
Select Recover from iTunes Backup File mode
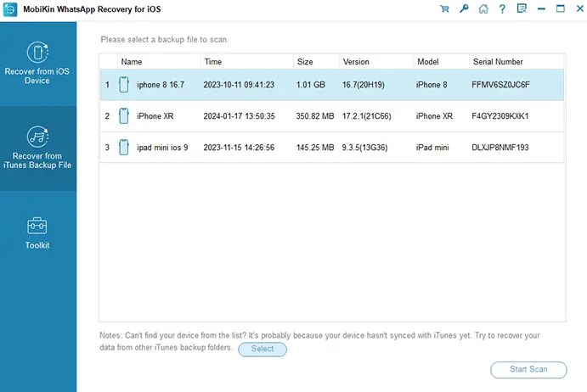click(37, 148)
